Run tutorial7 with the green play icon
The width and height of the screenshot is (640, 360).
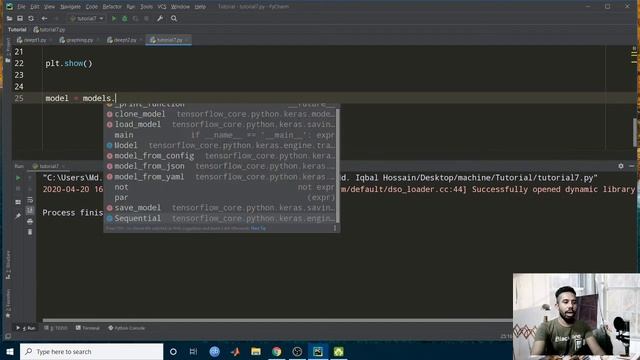pyautogui.click(x=114, y=18)
